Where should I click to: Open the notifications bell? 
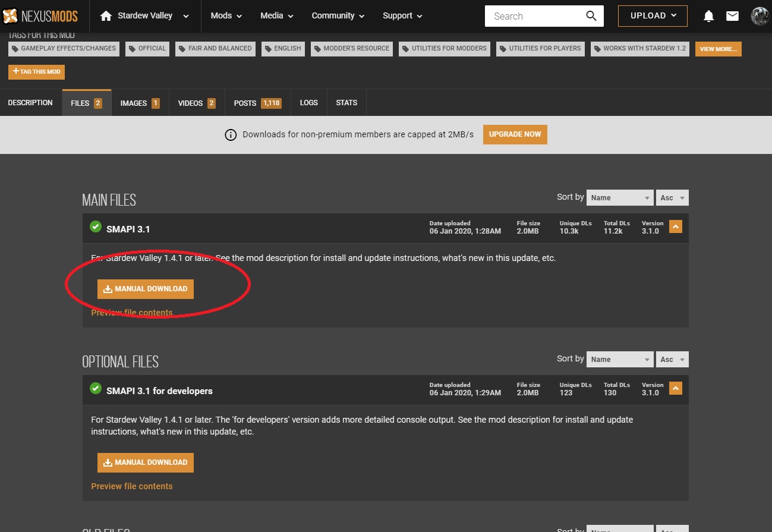pyautogui.click(x=708, y=16)
